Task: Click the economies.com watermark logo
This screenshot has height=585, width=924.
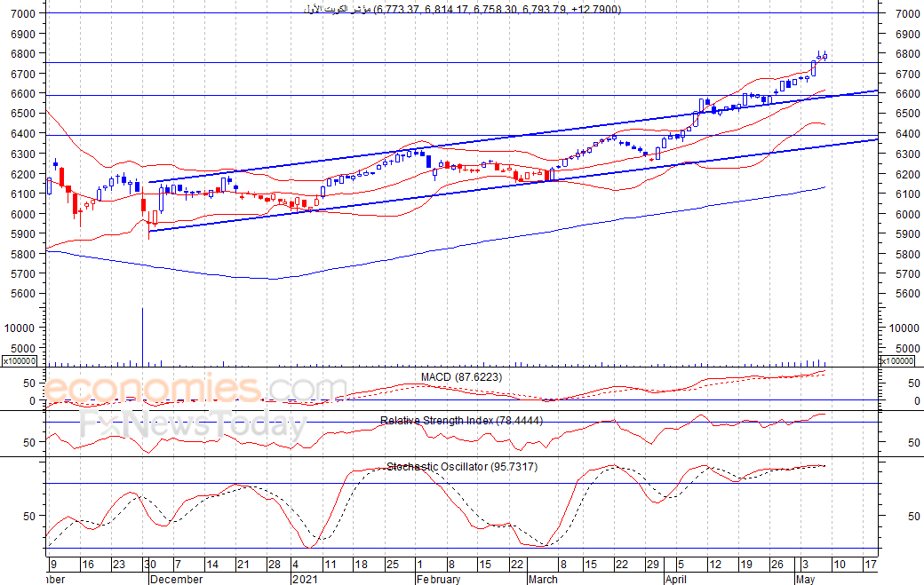Action: tap(196, 389)
